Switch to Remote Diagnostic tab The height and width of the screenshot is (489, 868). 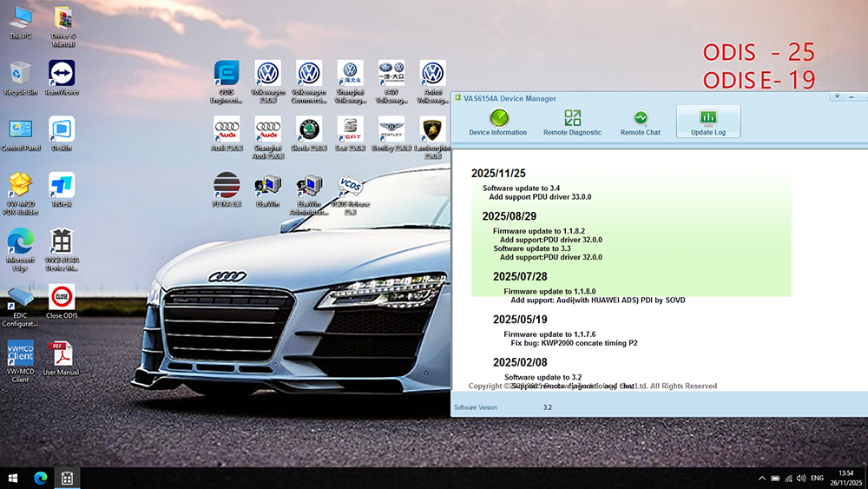572,122
